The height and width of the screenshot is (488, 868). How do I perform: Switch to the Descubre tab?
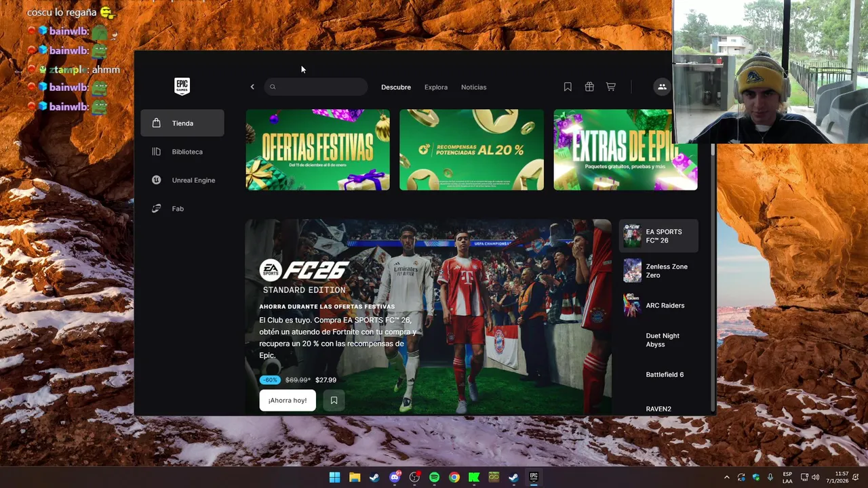396,87
